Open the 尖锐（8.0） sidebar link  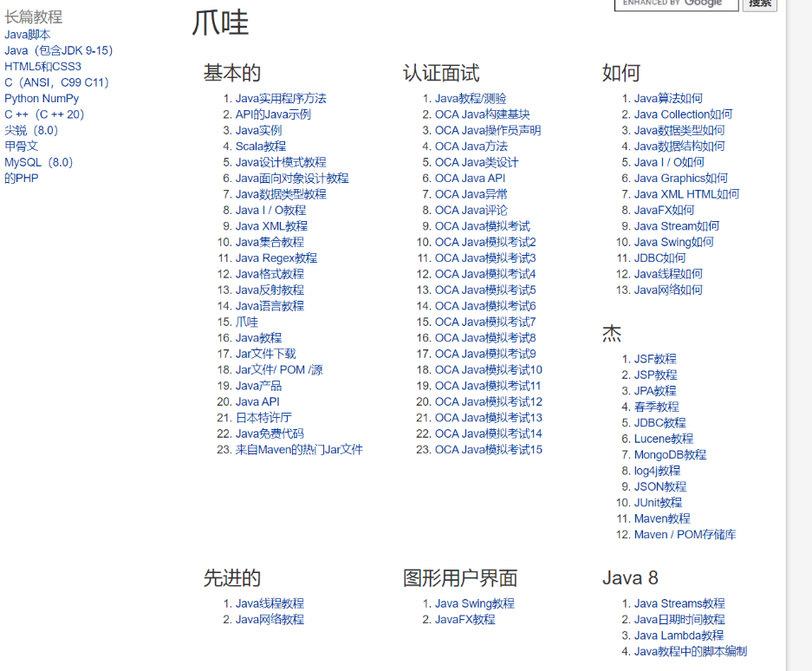[x=31, y=131]
